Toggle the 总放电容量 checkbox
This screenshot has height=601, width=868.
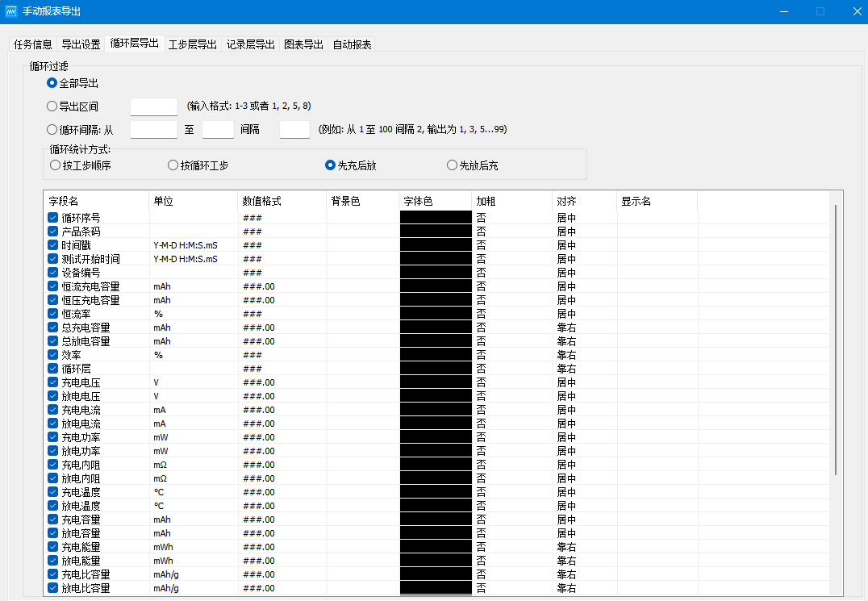click(53, 341)
